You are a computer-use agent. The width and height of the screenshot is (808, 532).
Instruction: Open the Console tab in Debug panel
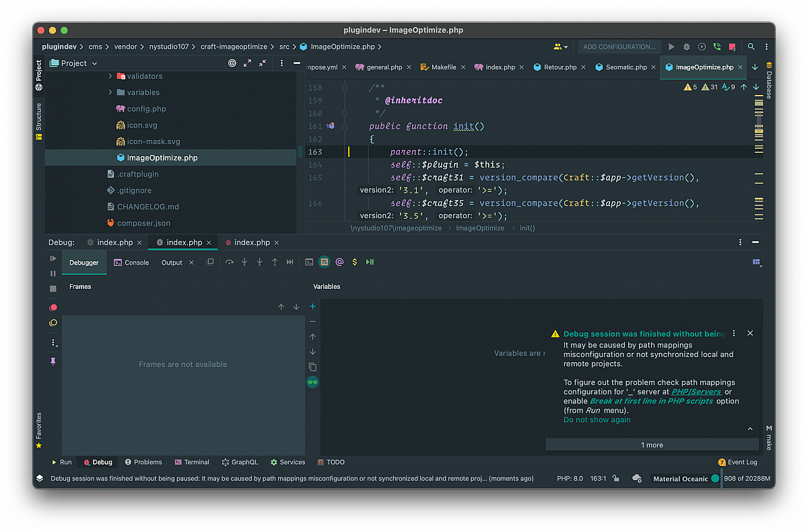pos(131,263)
